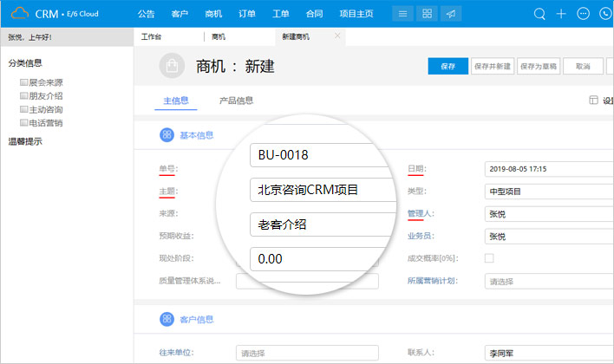Click the hamburger list view icon
The height and width of the screenshot is (364, 614).
(x=402, y=14)
